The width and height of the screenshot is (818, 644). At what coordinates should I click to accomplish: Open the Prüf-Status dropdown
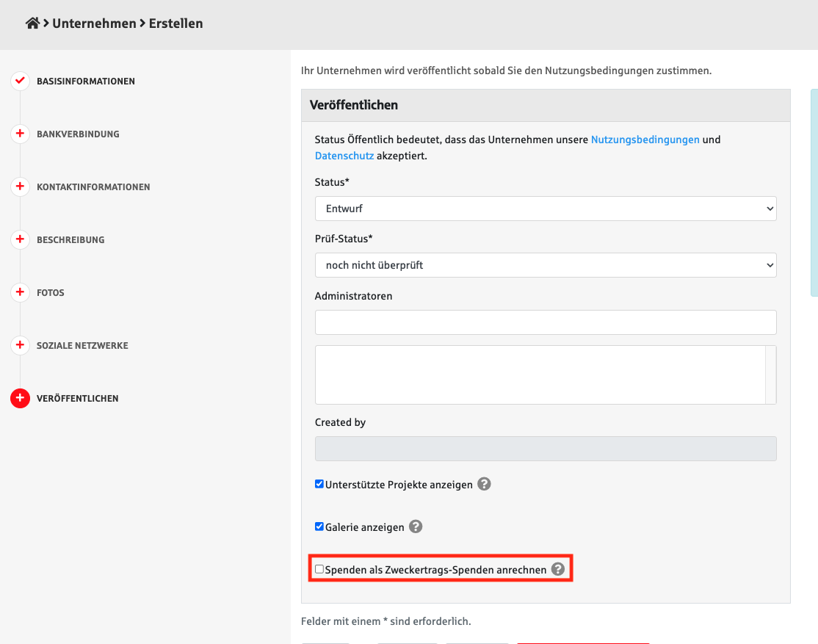[545, 265]
